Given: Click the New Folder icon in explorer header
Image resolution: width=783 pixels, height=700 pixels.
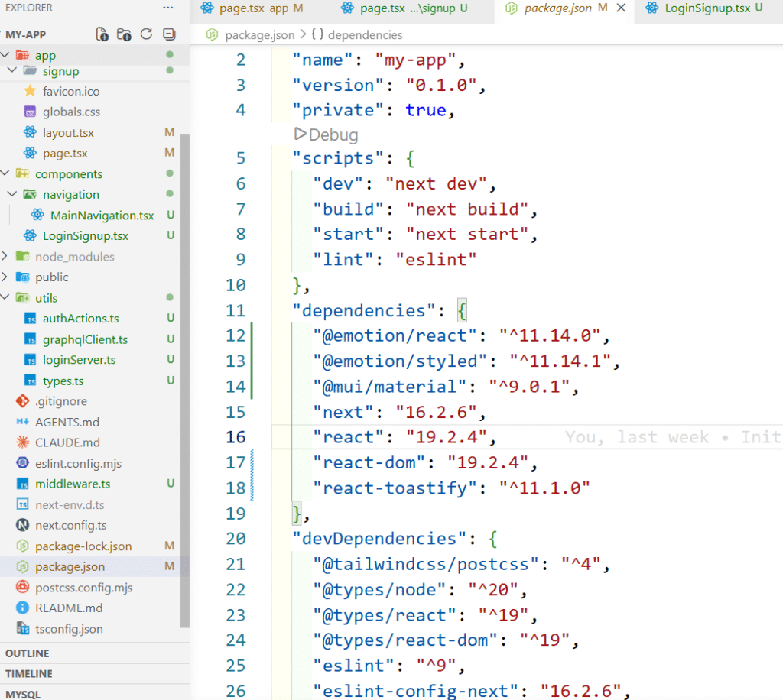Looking at the screenshot, I should click(124, 34).
